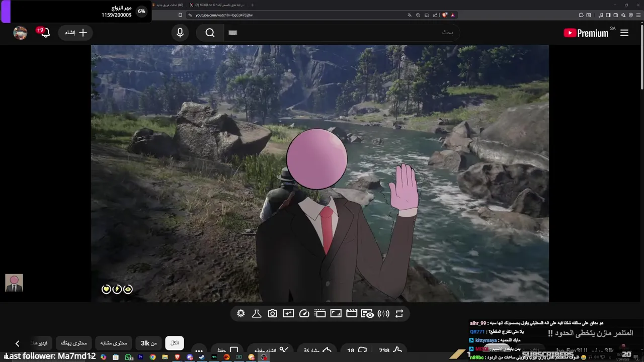
Task: Open the player settings gear icon
Action: coord(240,314)
